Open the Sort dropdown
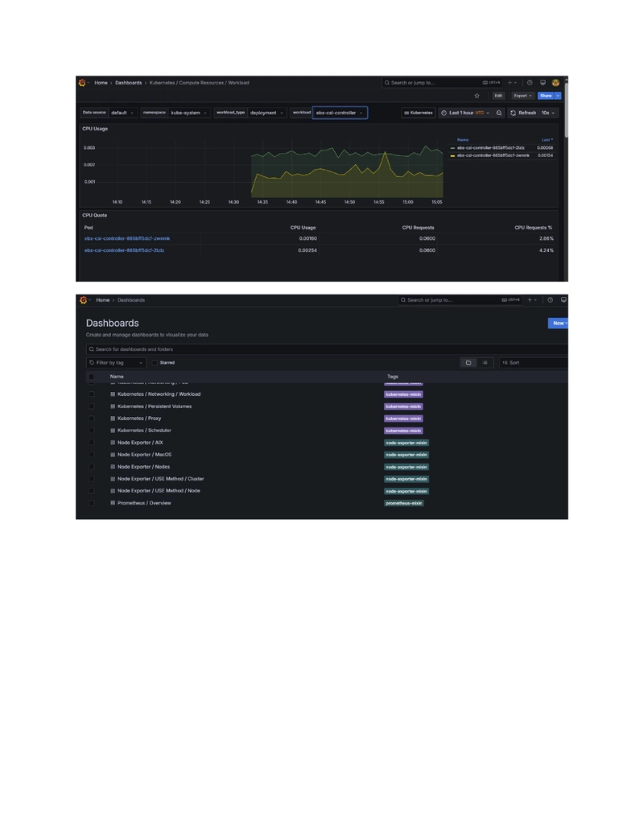The image size is (644, 833). [x=534, y=363]
